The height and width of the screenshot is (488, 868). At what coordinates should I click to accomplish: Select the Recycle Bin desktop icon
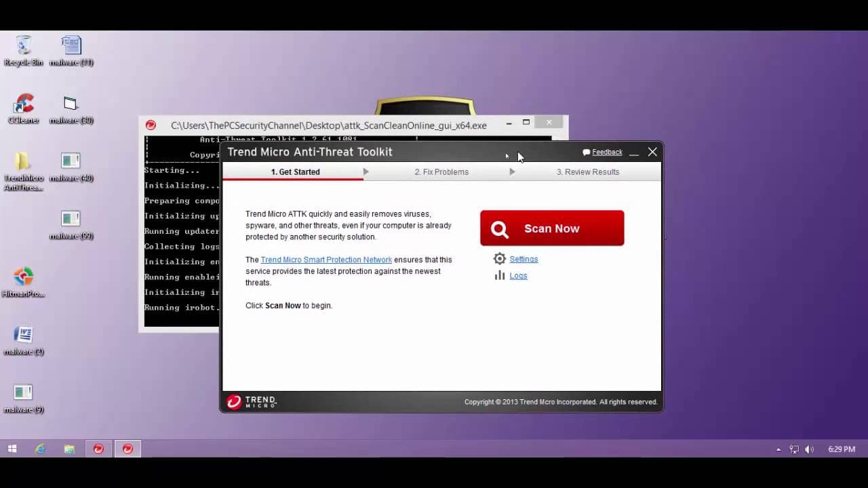coord(24,51)
